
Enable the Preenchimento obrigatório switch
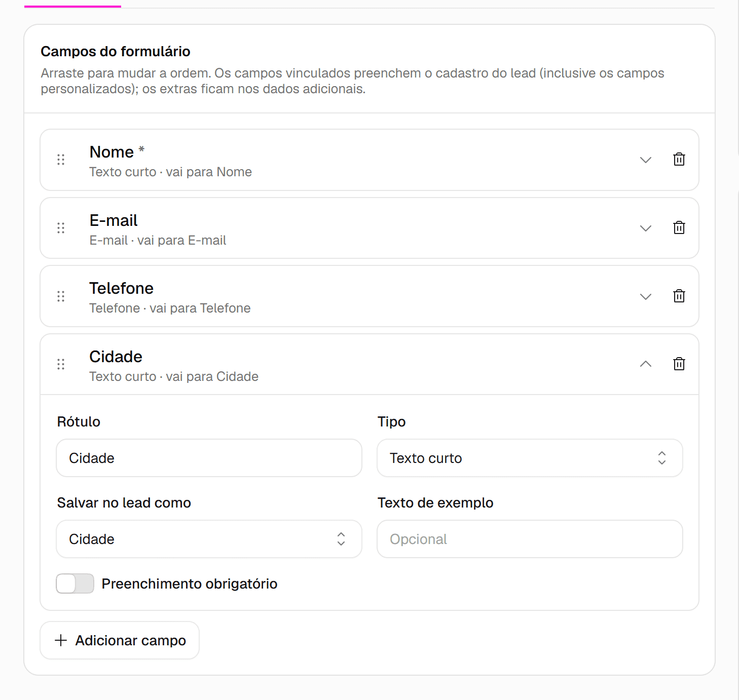click(x=75, y=584)
